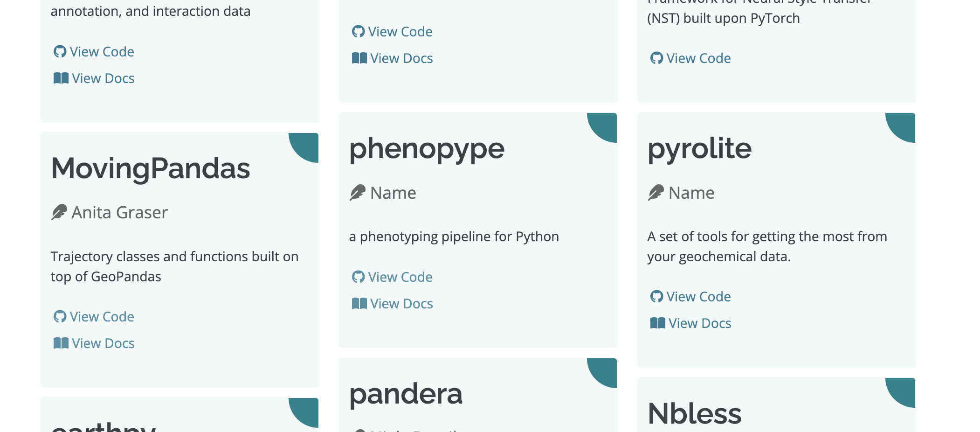Open View Docs link for MovingPandas
The width and height of the screenshot is (980, 432).
[x=94, y=343]
